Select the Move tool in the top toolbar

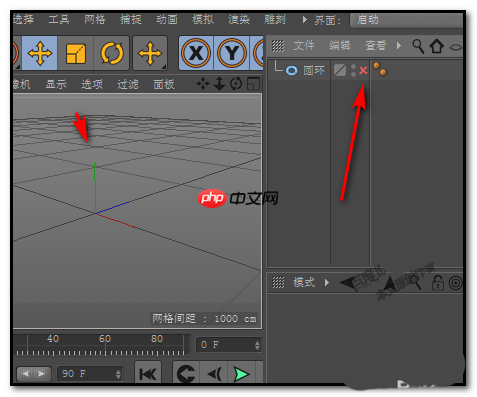point(40,53)
